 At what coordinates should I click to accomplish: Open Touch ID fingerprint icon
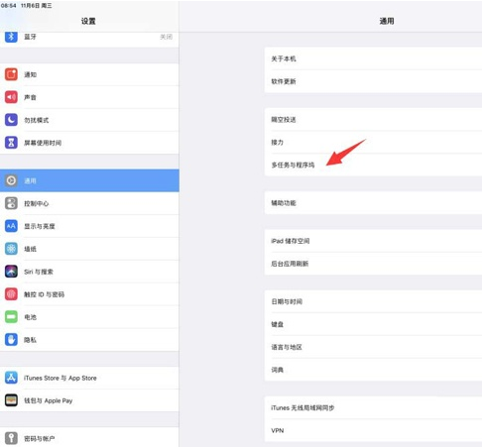[x=11, y=294]
